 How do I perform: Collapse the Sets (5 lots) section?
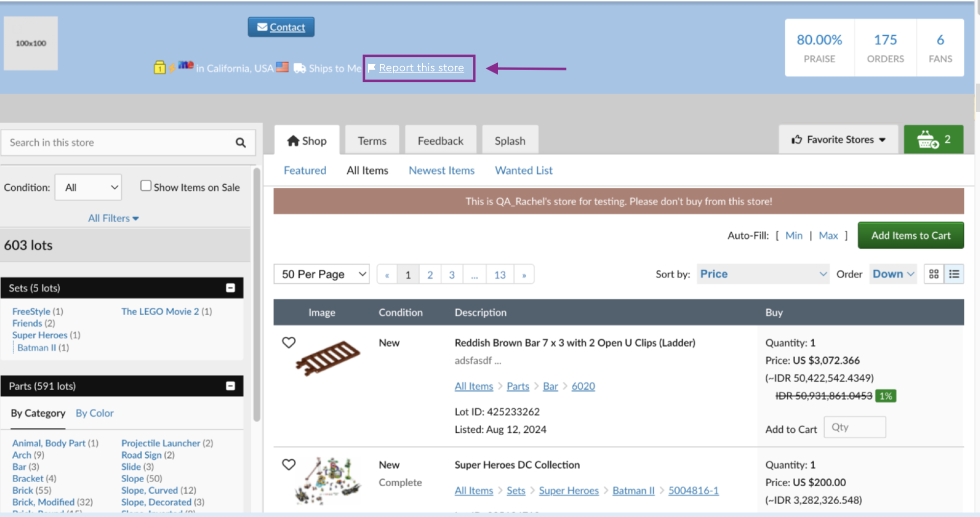pos(230,288)
